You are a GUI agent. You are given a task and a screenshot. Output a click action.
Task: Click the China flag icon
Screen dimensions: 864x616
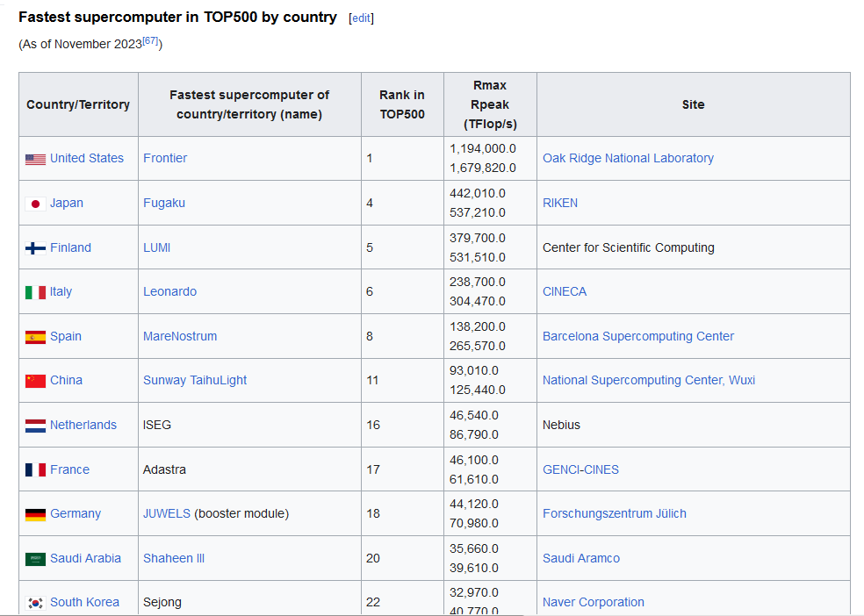[x=35, y=381]
